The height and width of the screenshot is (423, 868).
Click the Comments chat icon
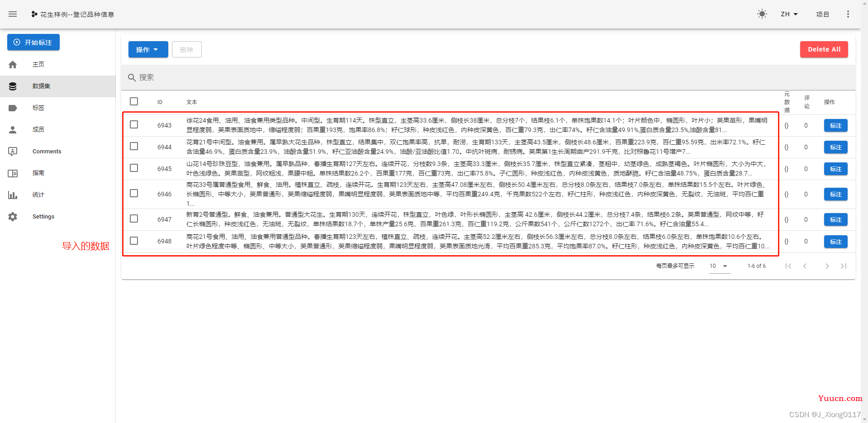(x=13, y=151)
